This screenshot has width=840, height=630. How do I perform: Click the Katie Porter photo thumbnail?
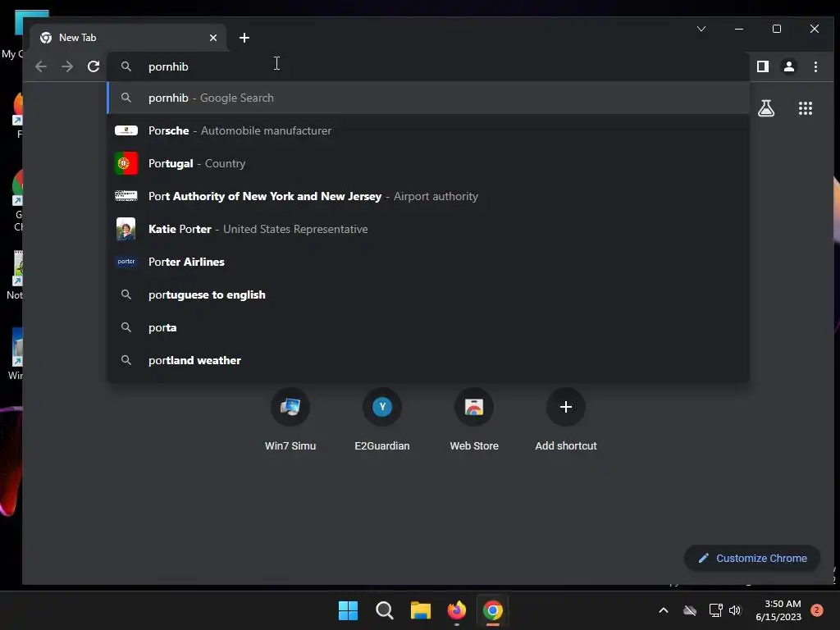[126, 229]
